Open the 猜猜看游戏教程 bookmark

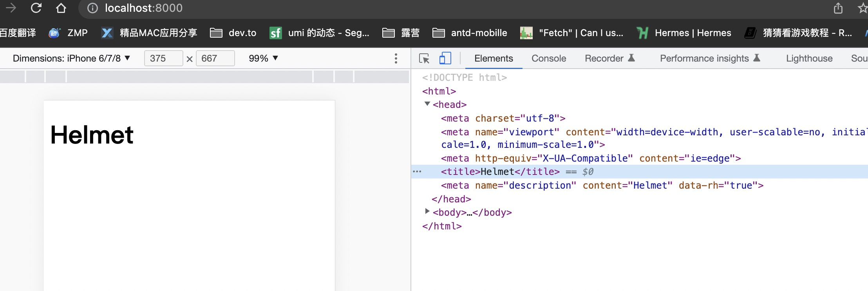[798, 33]
